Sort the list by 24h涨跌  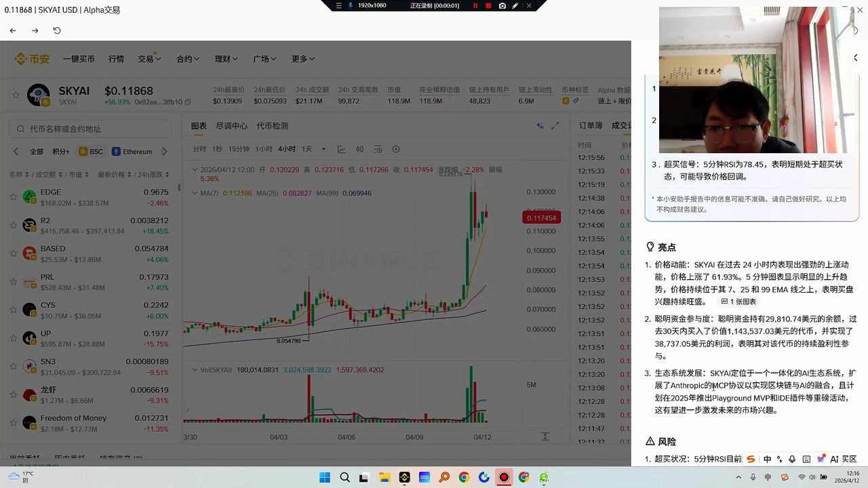[x=153, y=174]
